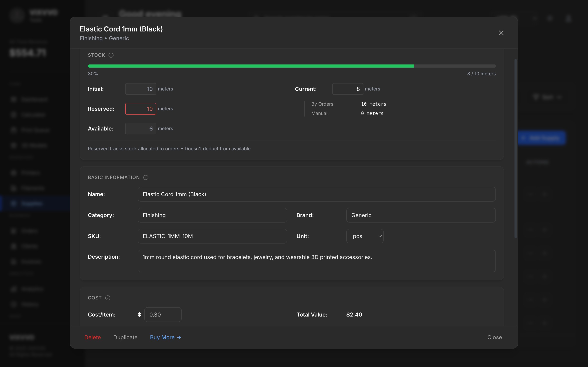Click the Stock section info icon
Screen dimensions: 588x367
(111, 55)
